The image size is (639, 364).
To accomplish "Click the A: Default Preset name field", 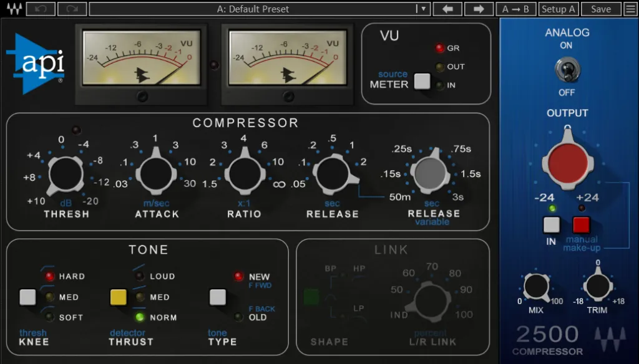I will click(253, 9).
